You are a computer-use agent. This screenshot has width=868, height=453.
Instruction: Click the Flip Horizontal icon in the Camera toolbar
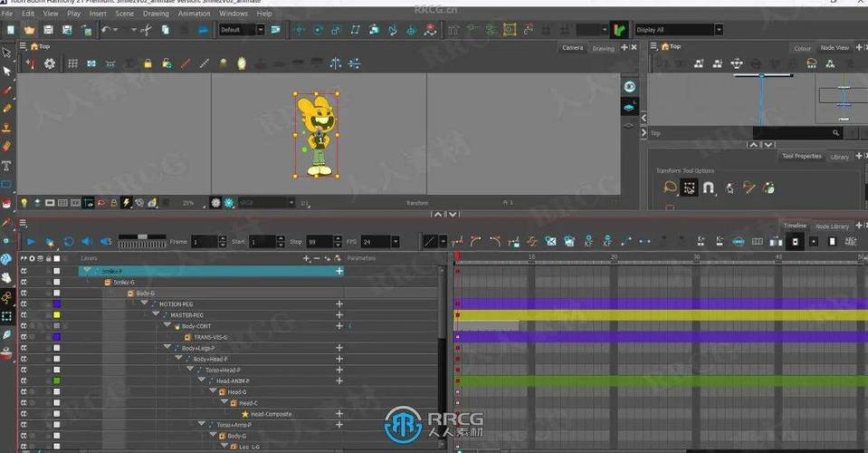tap(336, 63)
